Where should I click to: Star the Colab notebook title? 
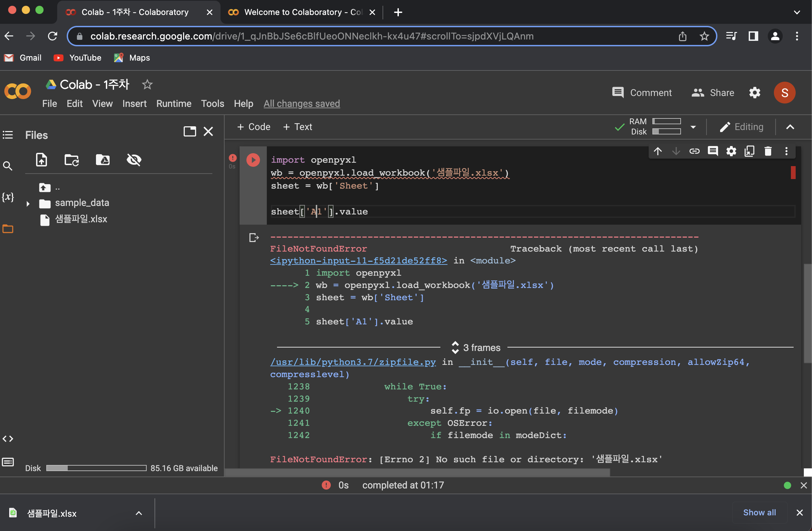[147, 84]
